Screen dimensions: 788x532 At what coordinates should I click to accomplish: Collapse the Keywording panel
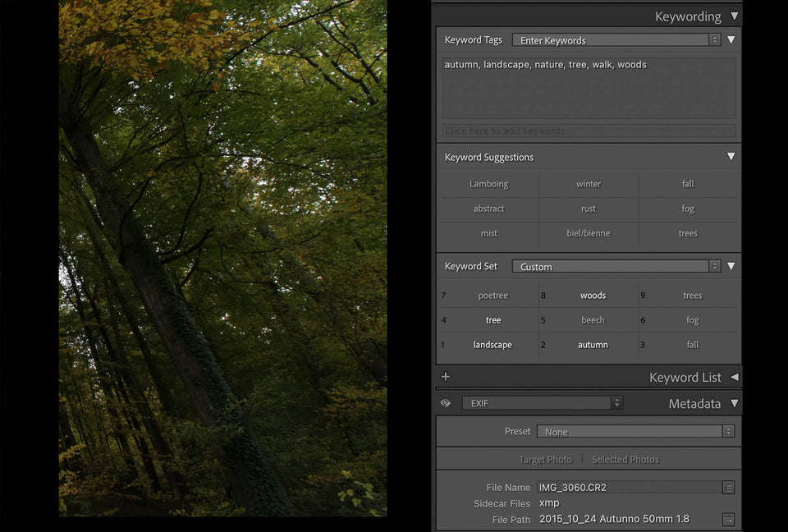[734, 16]
